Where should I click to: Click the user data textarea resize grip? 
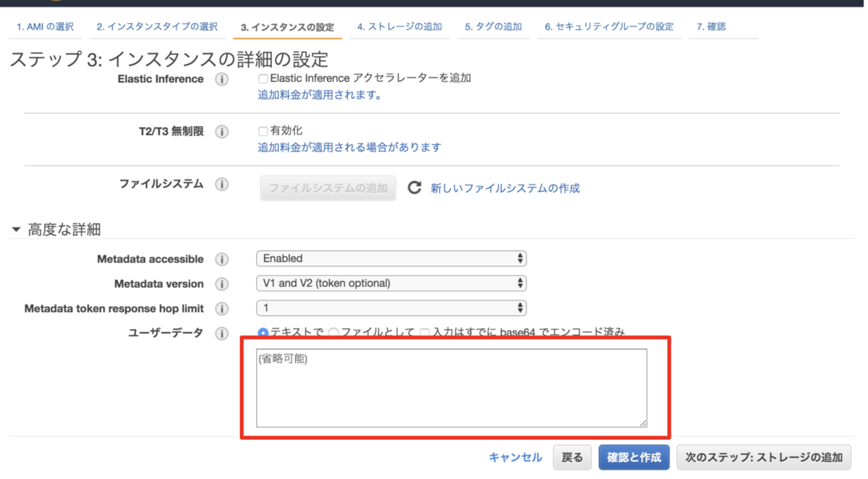(642, 423)
